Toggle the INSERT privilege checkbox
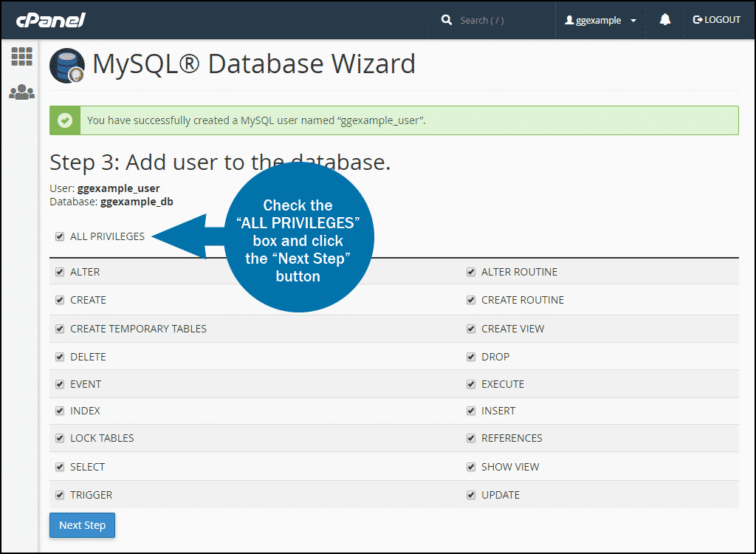Viewport: 756px width, 554px height. pos(471,411)
